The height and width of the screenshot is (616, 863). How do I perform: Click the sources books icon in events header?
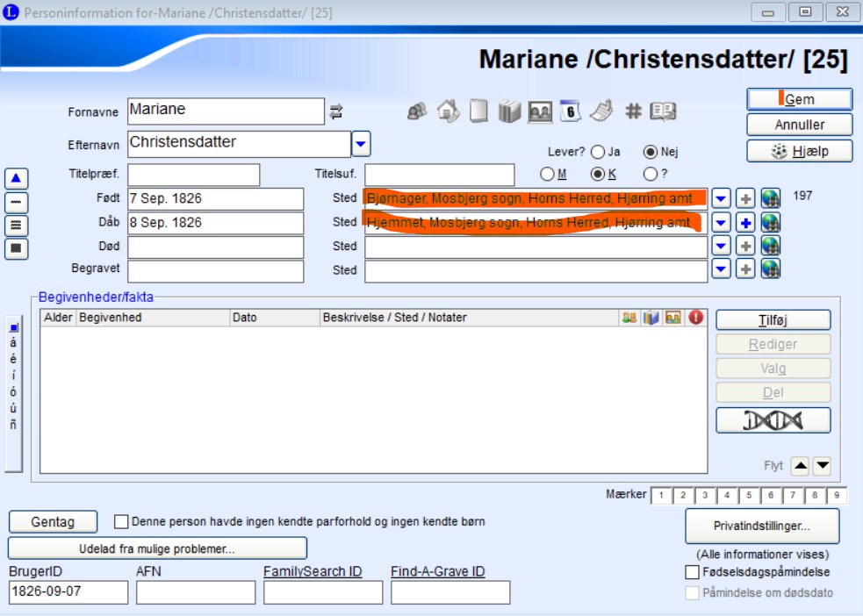click(x=651, y=318)
